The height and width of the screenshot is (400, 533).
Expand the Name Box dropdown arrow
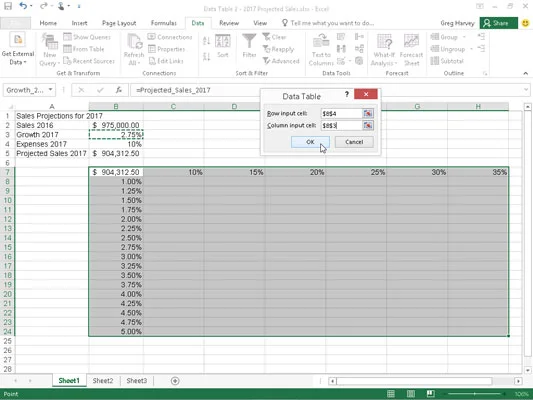click(50, 90)
